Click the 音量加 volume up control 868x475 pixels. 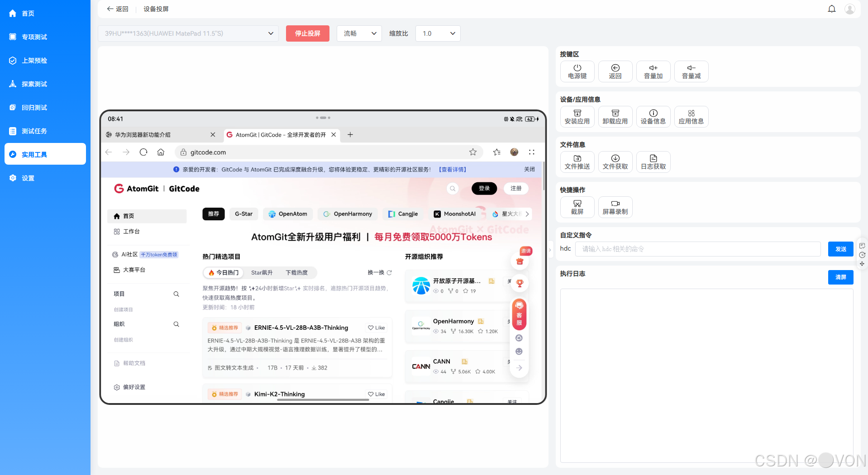653,71
